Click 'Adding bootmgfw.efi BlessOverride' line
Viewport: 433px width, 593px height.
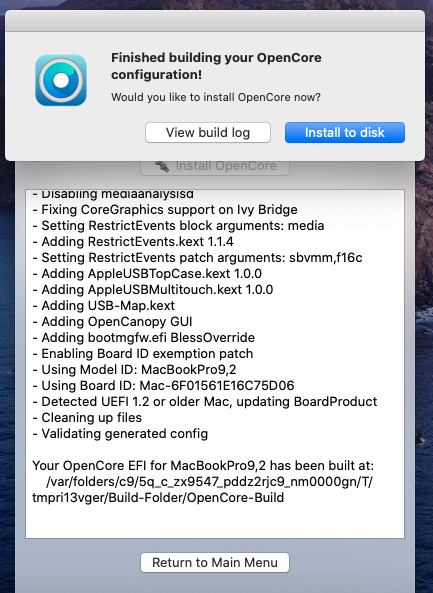tap(143, 337)
